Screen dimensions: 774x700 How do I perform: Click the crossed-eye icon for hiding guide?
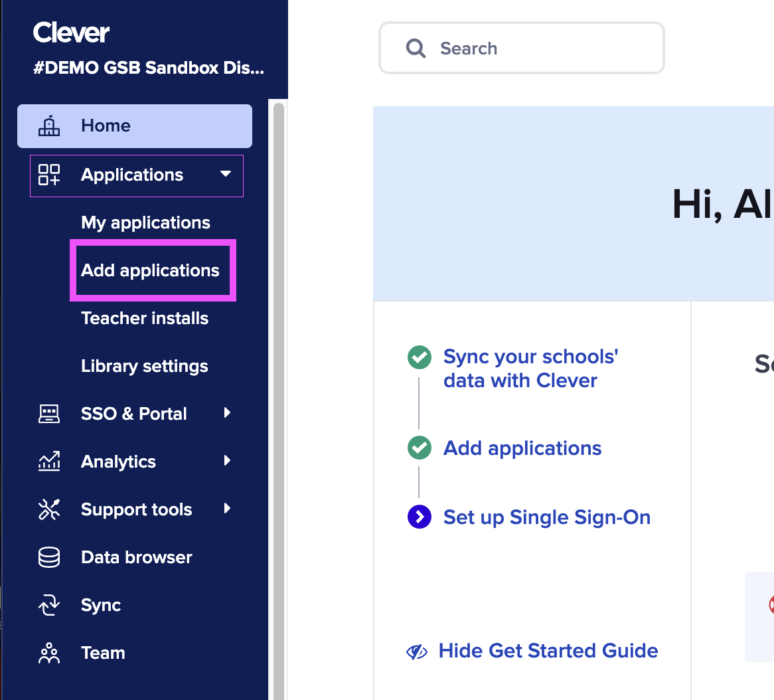(417, 652)
